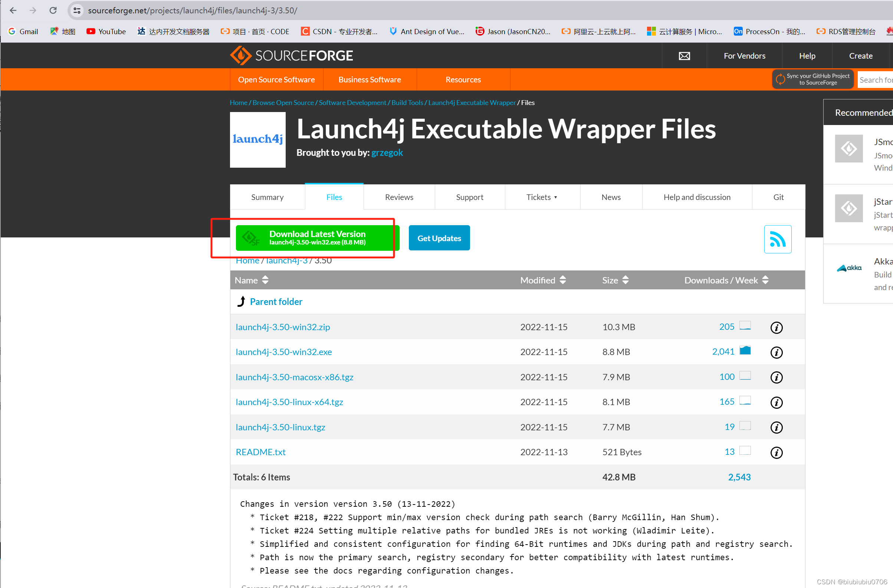Show info for launch4j-3.50-win32.exe
This screenshot has width=893, height=588.
pyautogui.click(x=776, y=352)
